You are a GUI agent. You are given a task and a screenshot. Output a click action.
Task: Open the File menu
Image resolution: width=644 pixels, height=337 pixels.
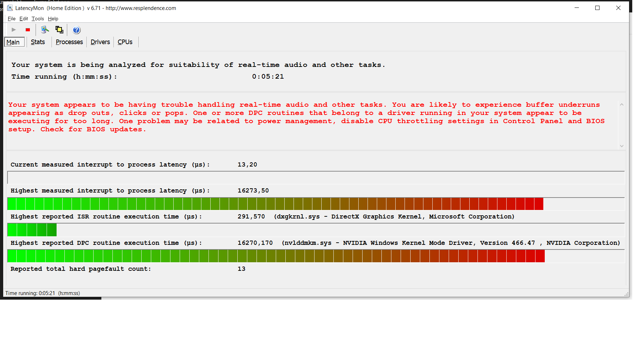pyautogui.click(x=12, y=19)
